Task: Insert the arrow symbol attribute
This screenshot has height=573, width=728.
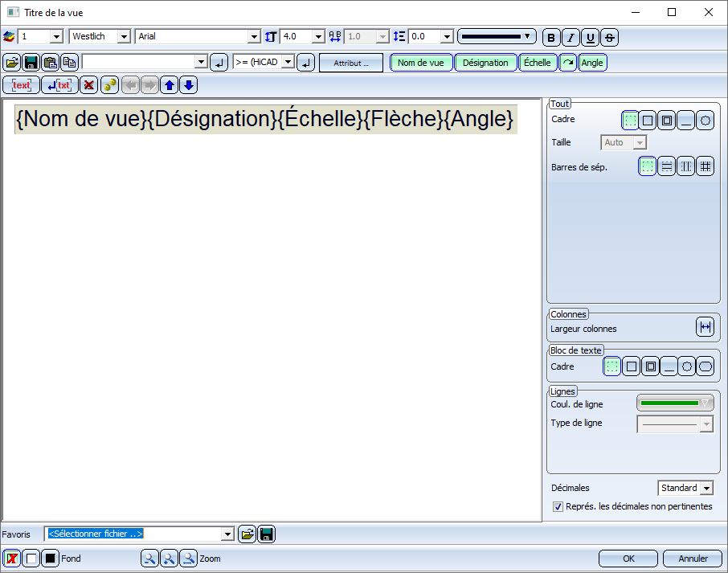Action: coord(567,63)
